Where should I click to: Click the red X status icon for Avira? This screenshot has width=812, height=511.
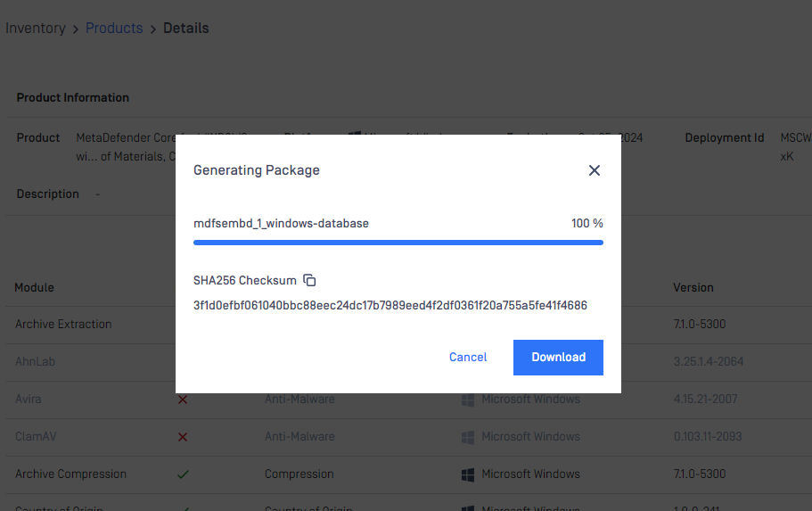pos(183,400)
